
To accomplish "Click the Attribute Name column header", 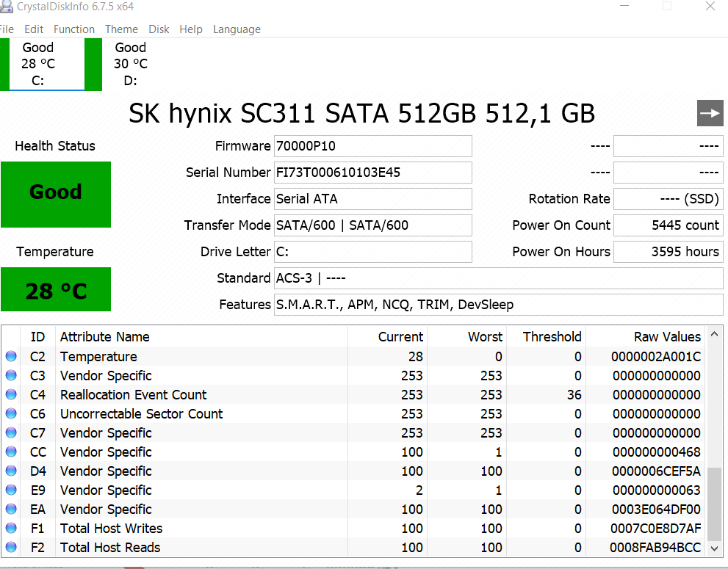I will pyautogui.click(x=201, y=336).
